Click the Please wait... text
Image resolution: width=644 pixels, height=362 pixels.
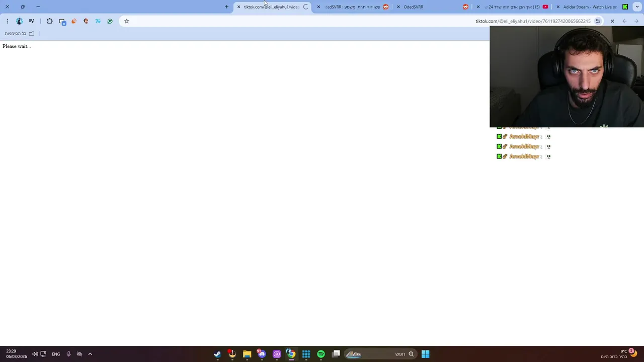pyautogui.click(x=17, y=46)
